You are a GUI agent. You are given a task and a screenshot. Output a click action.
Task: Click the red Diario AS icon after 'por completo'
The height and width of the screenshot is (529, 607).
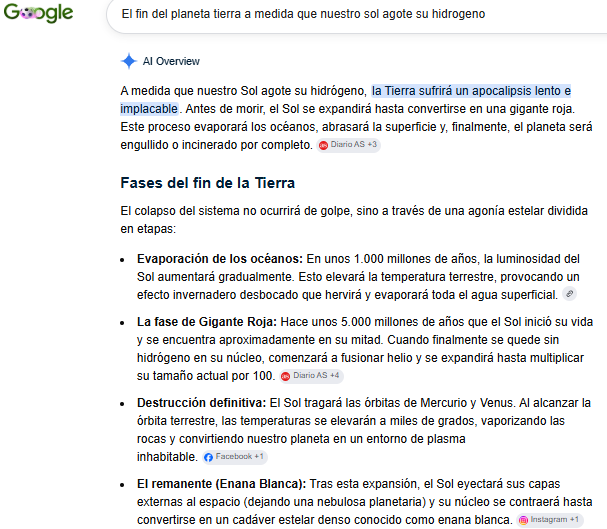[323, 145]
